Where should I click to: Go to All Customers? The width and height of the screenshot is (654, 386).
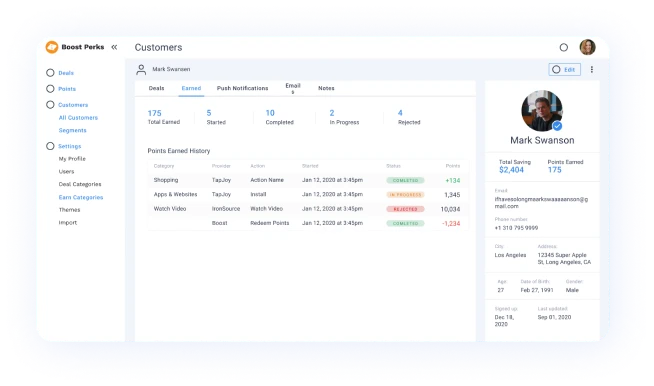pyautogui.click(x=78, y=118)
